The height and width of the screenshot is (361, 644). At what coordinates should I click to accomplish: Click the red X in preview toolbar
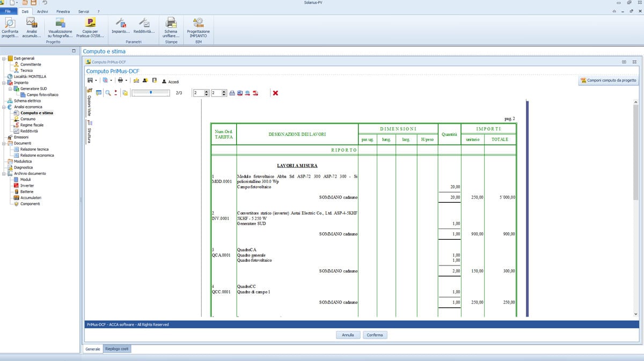point(275,93)
